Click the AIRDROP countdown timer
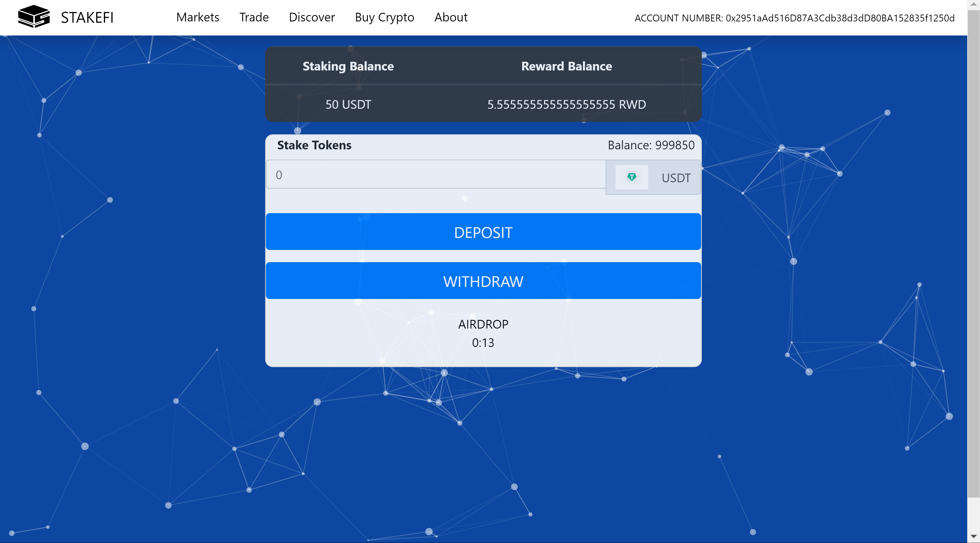 tap(483, 343)
